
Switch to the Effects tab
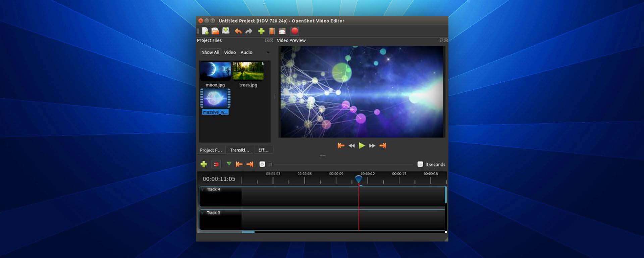[x=263, y=150]
